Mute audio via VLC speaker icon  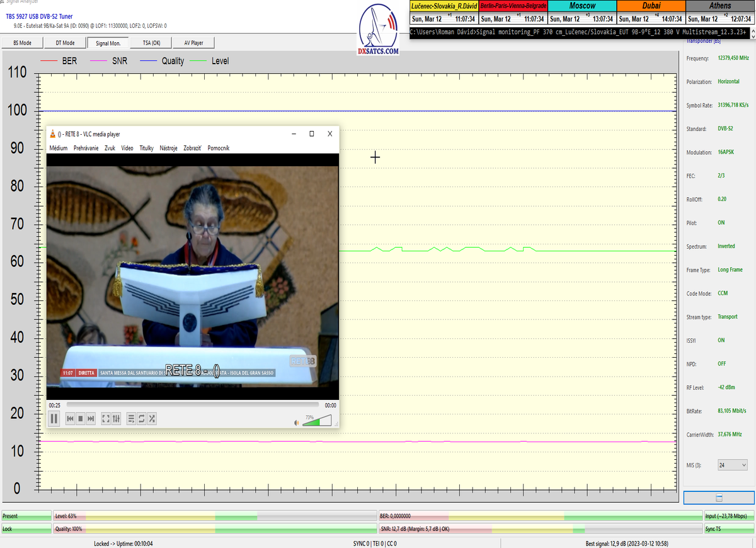(297, 423)
